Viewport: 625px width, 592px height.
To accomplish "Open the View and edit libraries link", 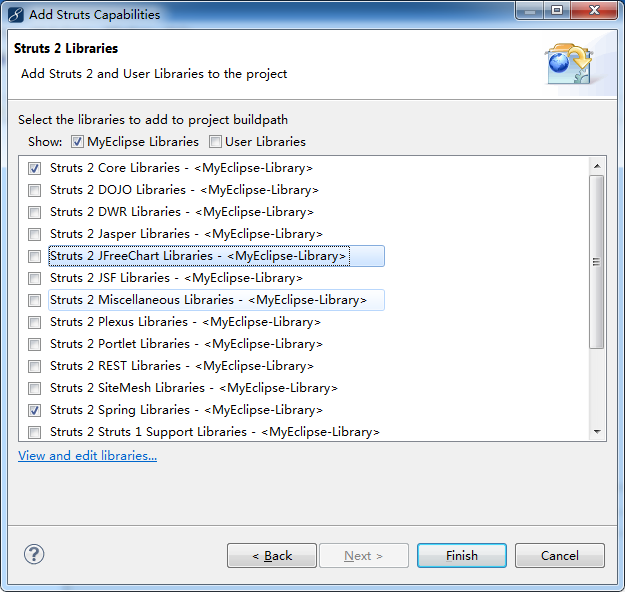I will (x=87, y=456).
